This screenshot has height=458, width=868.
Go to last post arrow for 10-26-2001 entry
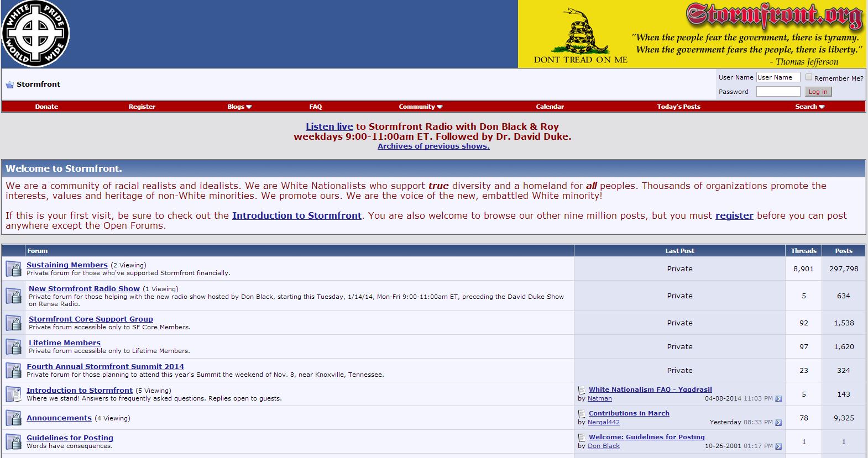pos(778,446)
